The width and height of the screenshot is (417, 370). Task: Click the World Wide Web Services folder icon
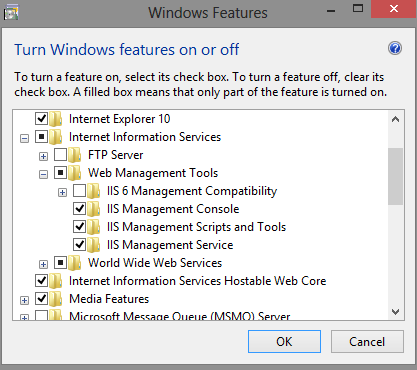[75, 263]
